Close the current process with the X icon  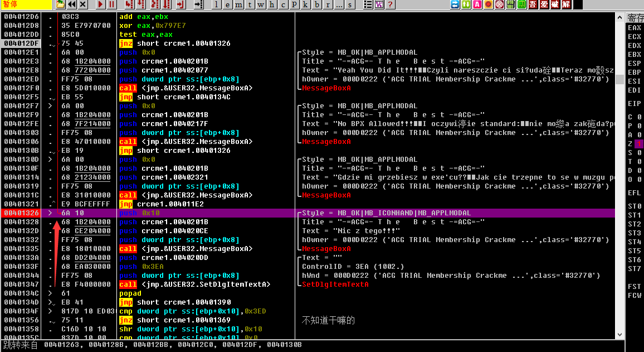[82, 5]
